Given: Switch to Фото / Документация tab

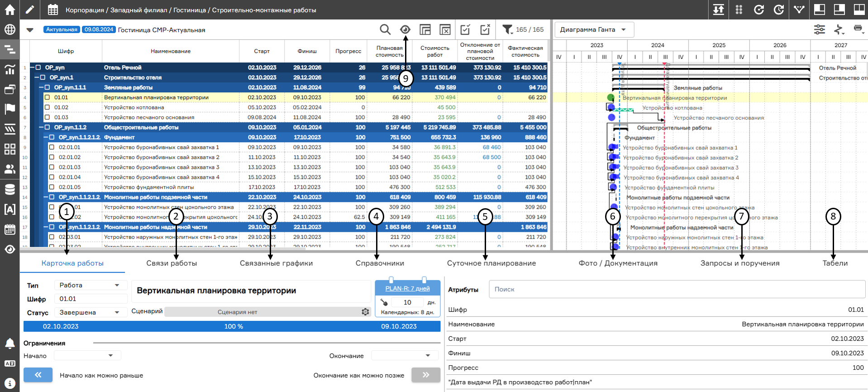Looking at the screenshot, I should [618, 263].
